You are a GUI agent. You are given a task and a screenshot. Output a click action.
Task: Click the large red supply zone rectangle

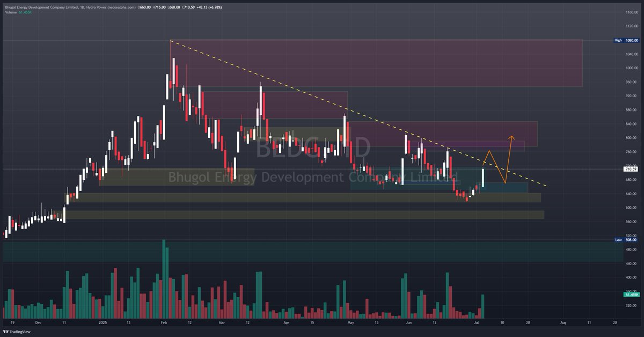(376, 62)
